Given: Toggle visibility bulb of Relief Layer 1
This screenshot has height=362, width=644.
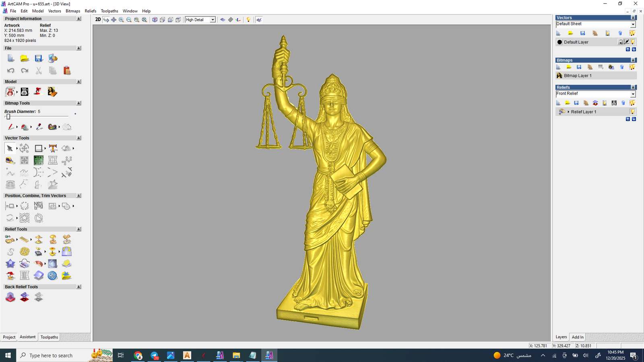Looking at the screenshot, I should pyautogui.click(x=632, y=112).
